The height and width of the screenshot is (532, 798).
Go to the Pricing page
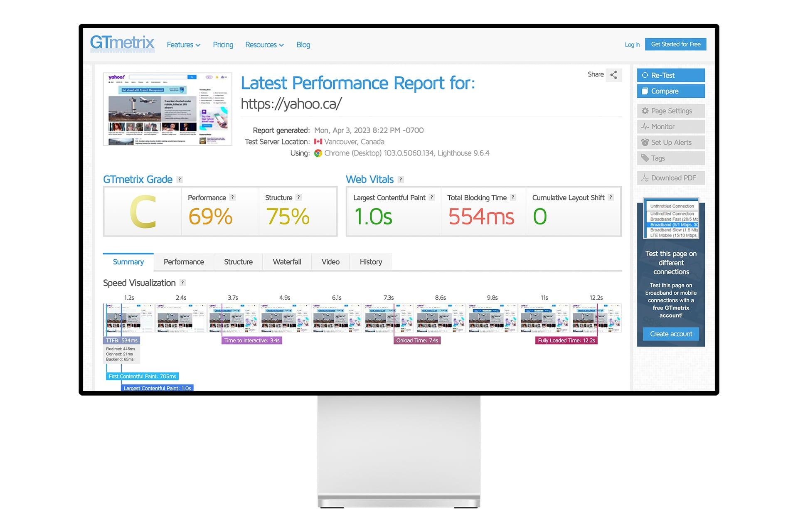(223, 45)
